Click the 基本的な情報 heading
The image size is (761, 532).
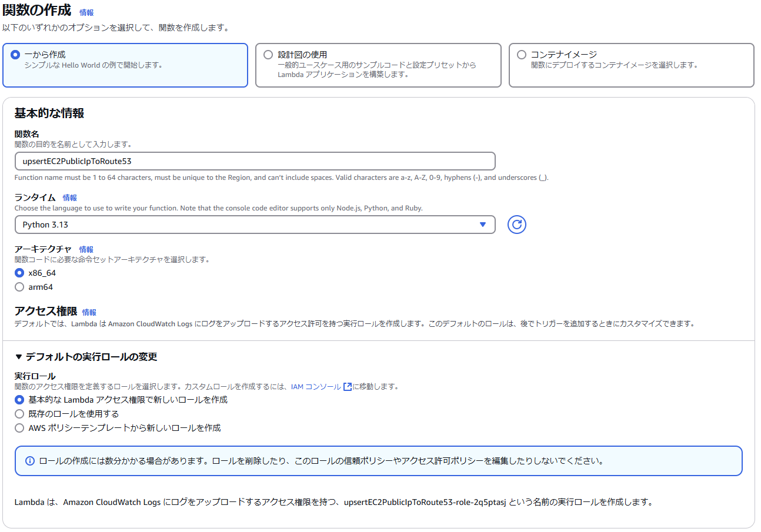pyautogui.click(x=49, y=113)
